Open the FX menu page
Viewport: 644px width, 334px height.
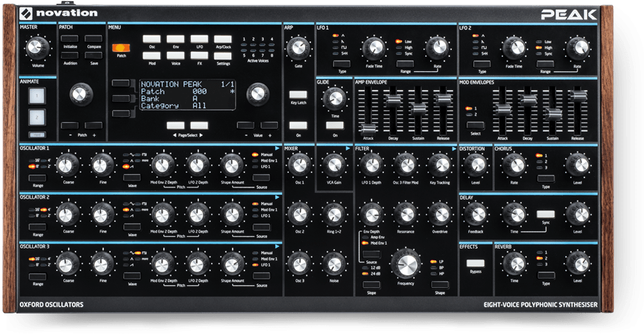199,56
